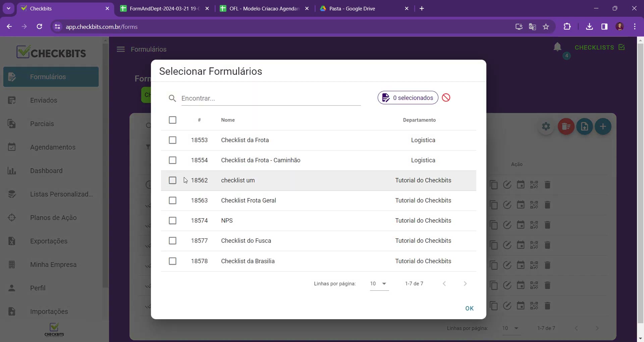Tick checkbox for Checklist da Frota - Caminhão

pyautogui.click(x=172, y=160)
